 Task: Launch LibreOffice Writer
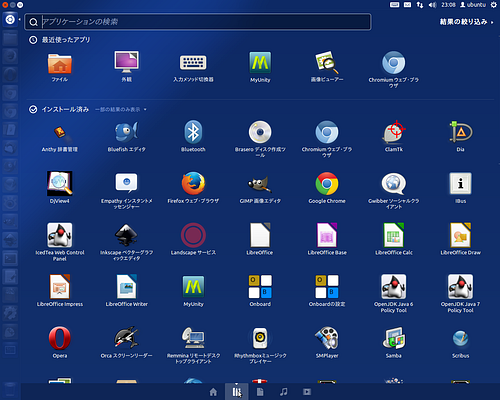[x=126, y=287]
